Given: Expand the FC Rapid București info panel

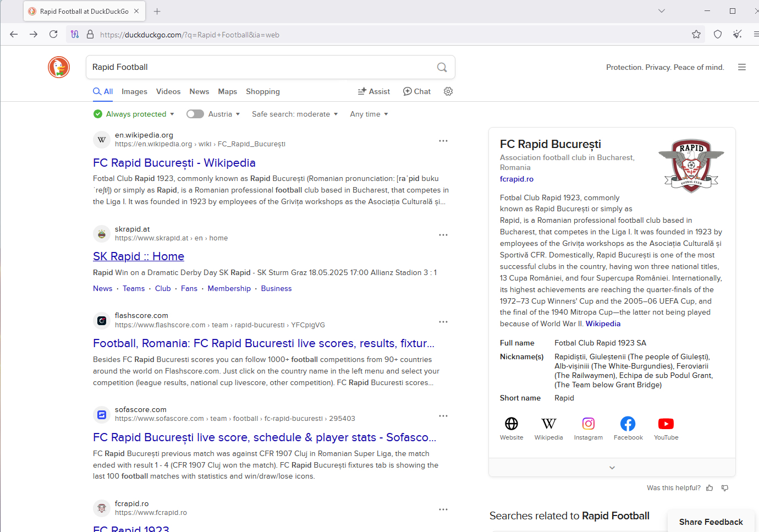Looking at the screenshot, I should tap(612, 468).
